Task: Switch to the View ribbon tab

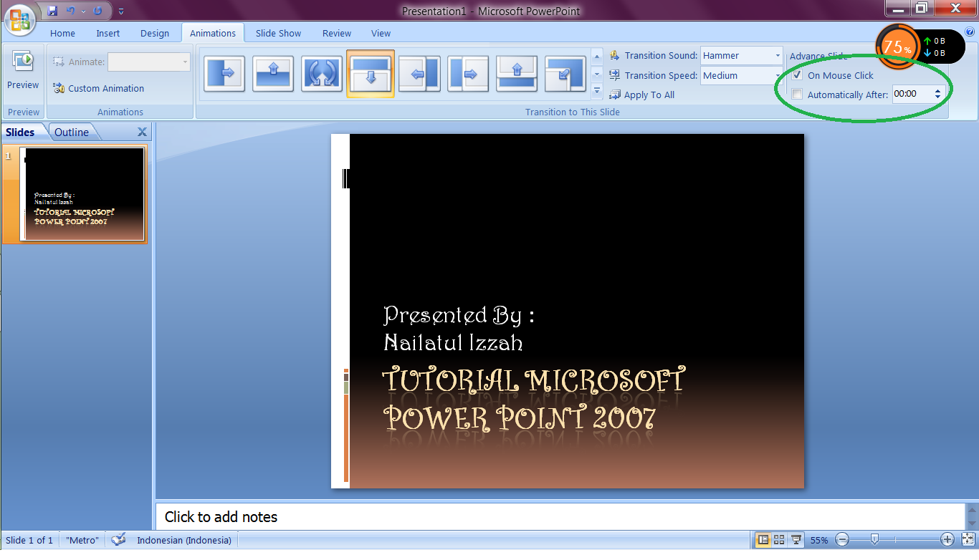Action: click(381, 33)
